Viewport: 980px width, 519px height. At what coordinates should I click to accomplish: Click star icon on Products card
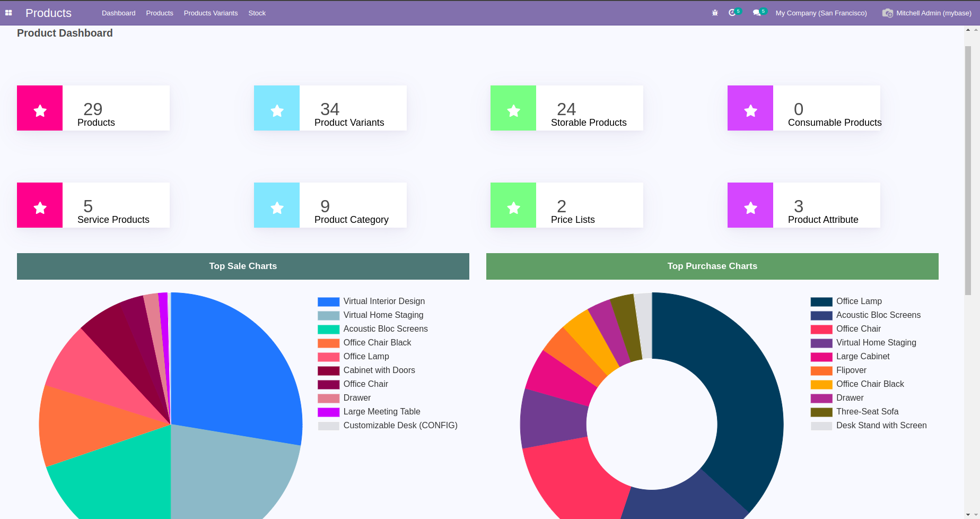tap(40, 111)
